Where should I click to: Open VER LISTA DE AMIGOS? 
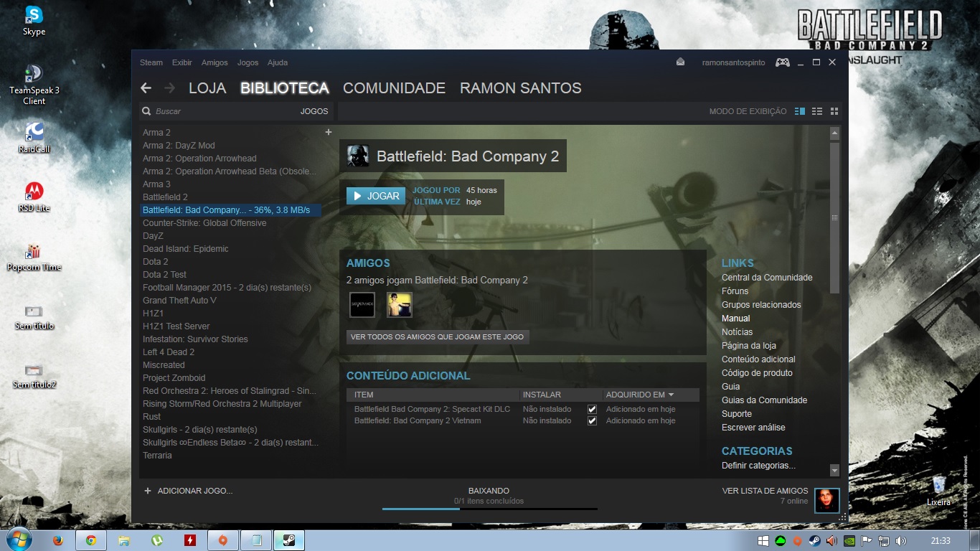point(765,491)
